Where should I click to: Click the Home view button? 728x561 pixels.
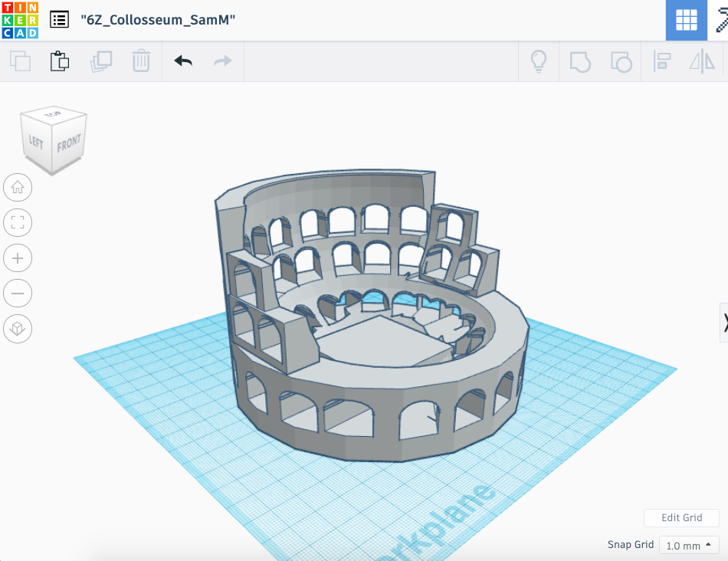click(x=18, y=186)
